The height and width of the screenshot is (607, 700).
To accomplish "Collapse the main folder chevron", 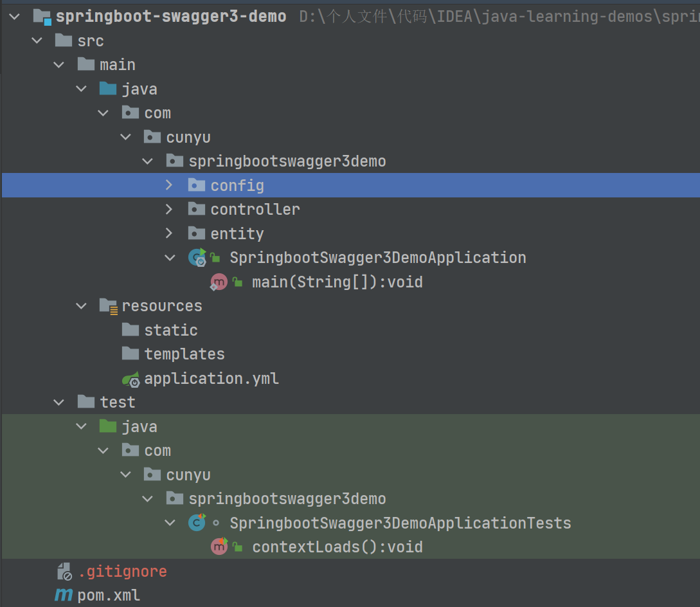I will [x=58, y=64].
